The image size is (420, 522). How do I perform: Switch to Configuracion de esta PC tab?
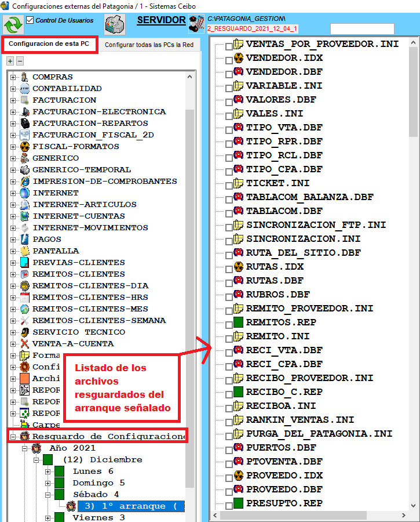[49, 44]
